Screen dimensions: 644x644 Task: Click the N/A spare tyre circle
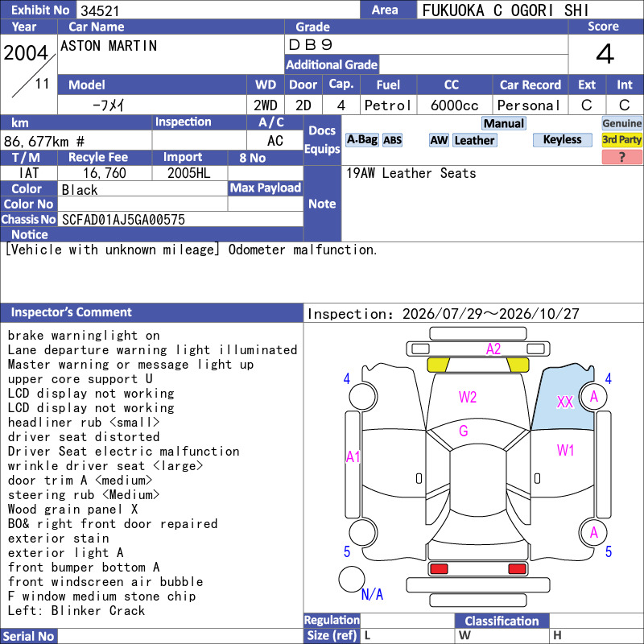(352, 579)
